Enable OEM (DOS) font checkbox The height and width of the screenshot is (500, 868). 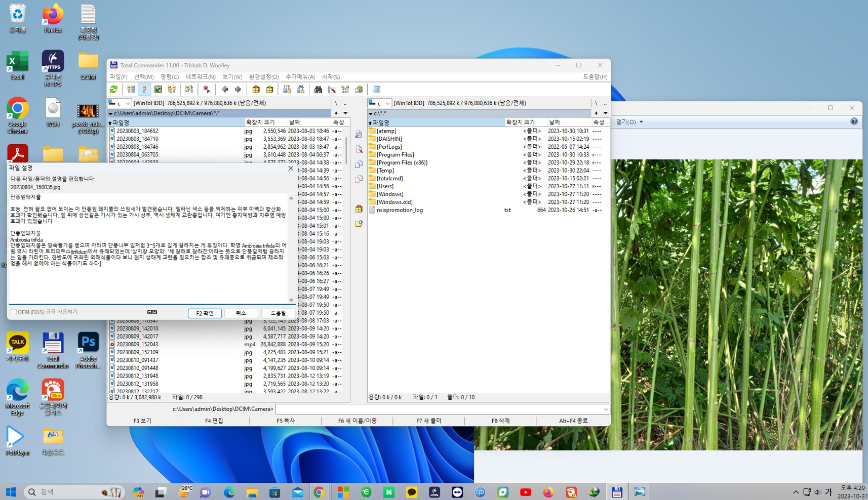coord(14,312)
